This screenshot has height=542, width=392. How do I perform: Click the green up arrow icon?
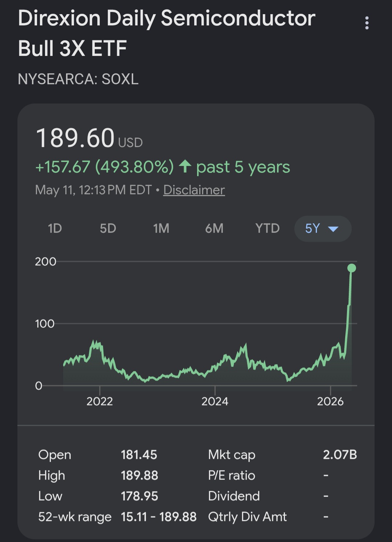[x=185, y=166]
